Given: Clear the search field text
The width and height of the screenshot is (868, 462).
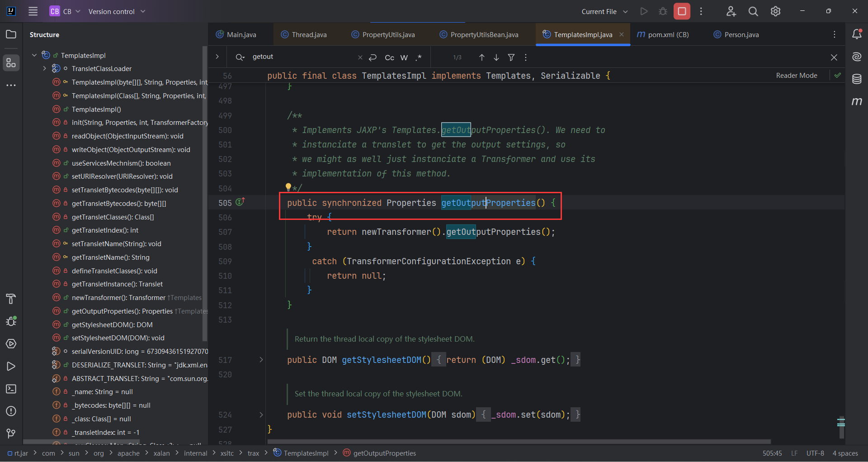Looking at the screenshot, I should (360, 57).
